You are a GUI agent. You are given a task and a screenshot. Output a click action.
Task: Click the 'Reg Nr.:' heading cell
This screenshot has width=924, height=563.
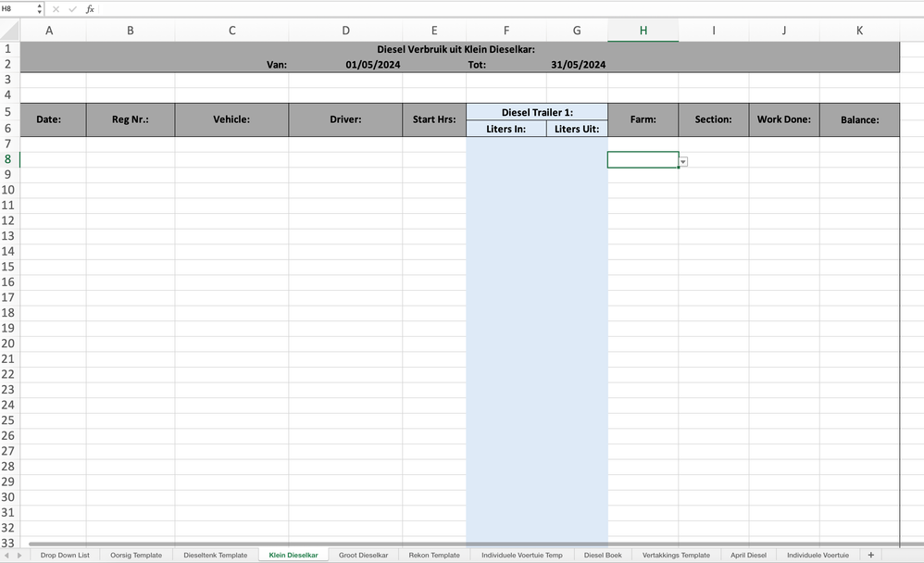[131, 119]
